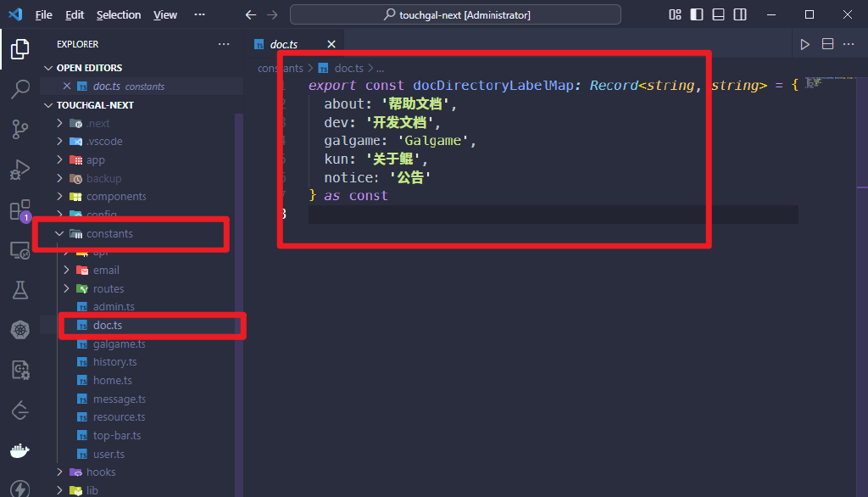Screen dimensions: 868x497
Task: Toggle the bottom panel layout button
Action: click(718, 14)
